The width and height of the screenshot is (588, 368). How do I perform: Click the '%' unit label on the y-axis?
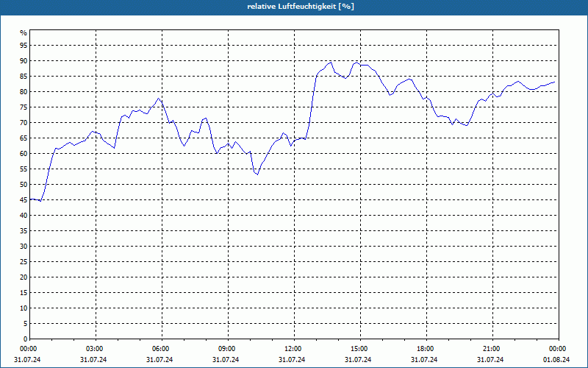coord(24,33)
